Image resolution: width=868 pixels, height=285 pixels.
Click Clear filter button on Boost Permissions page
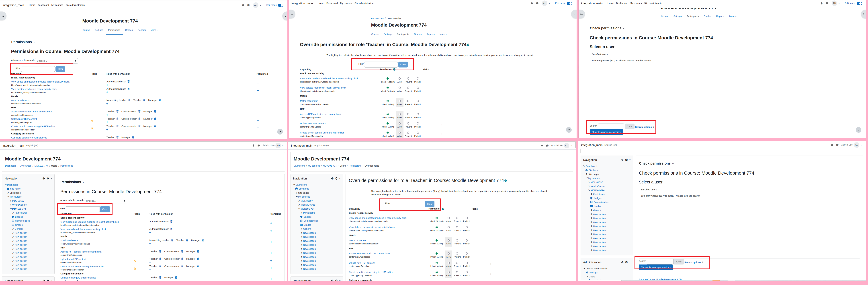click(60, 69)
